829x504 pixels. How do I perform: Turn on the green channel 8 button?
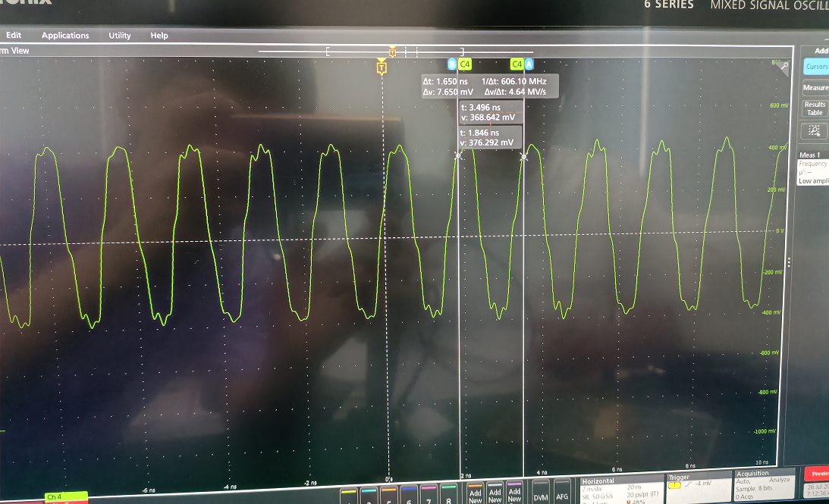click(x=448, y=494)
